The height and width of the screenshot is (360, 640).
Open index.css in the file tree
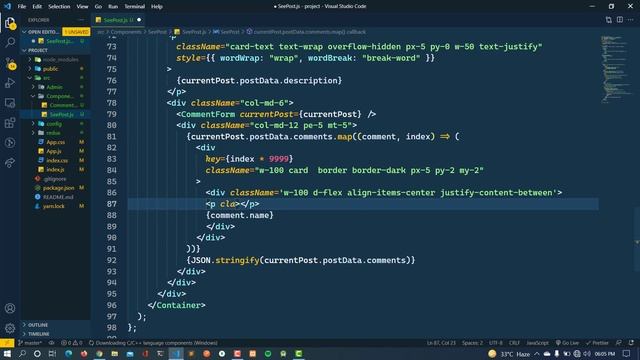click(x=56, y=160)
